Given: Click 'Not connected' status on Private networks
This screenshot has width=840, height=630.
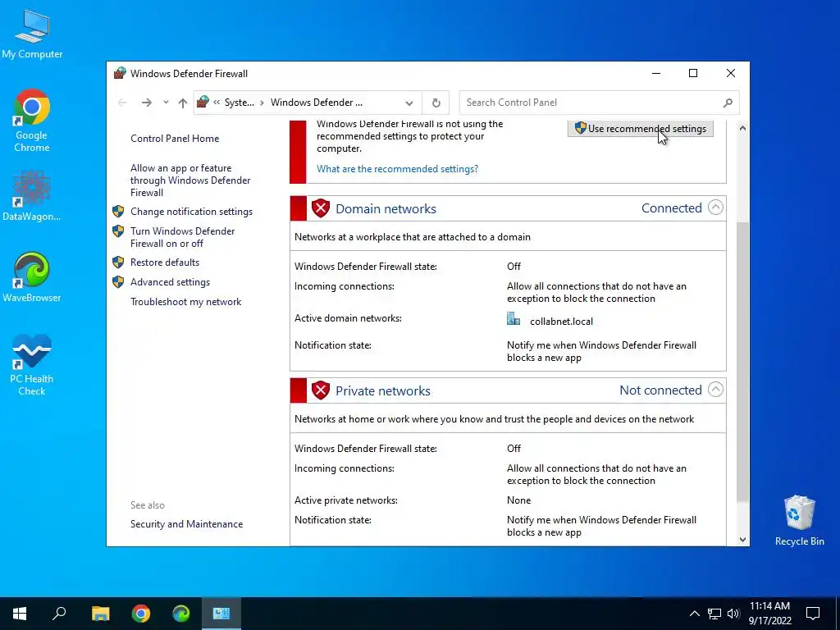Looking at the screenshot, I should (x=660, y=390).
